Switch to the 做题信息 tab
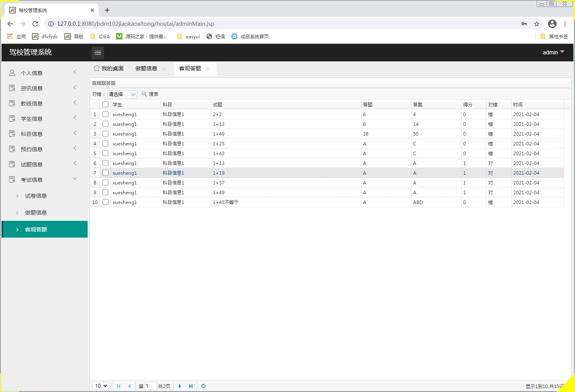This screenshot has width=575, height=392. pyautogui.click(x=146, y=68)
